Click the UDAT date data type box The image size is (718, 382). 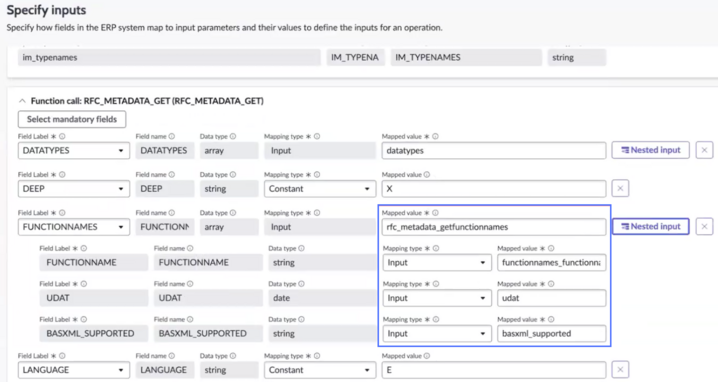pos(322,298)
